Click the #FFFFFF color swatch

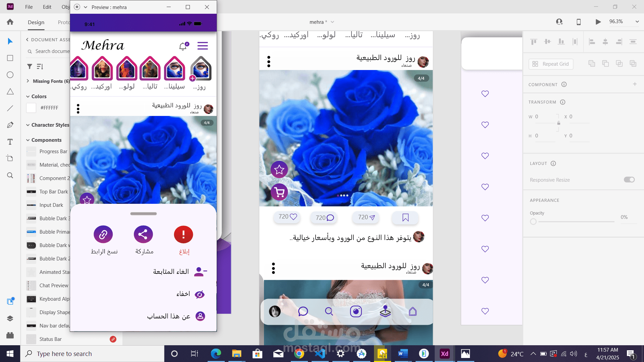pyautogui.click(x=31, y=108)
